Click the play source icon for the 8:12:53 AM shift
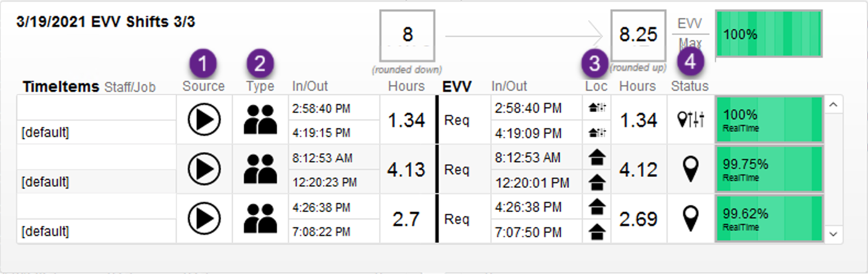The image size is (868, 274). [204, 169]
